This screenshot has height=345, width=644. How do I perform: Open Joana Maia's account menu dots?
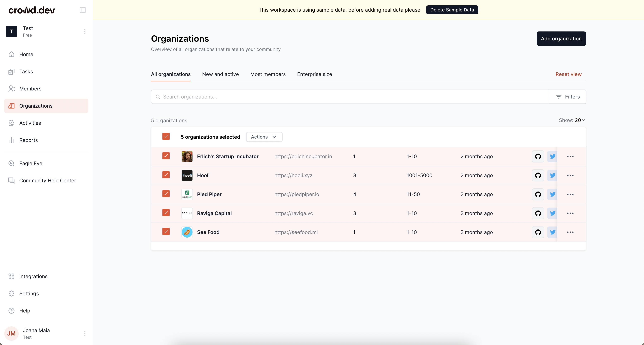tap(85, 334)
